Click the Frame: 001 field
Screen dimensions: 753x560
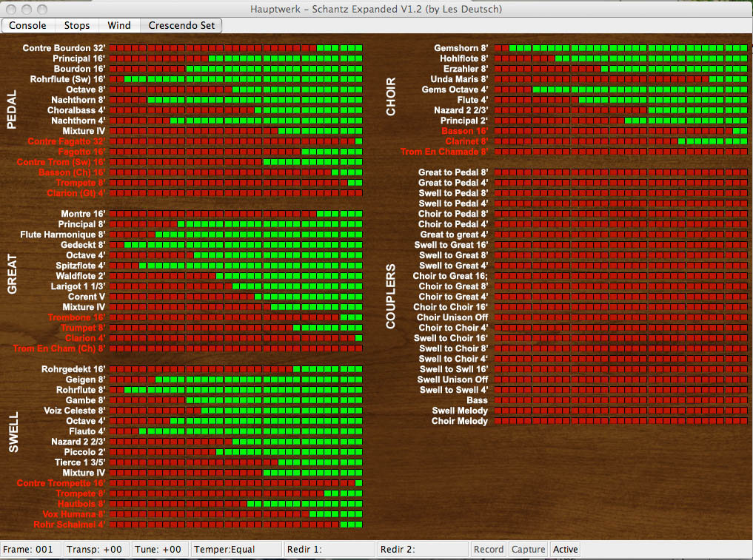click(x=31, y=550)
